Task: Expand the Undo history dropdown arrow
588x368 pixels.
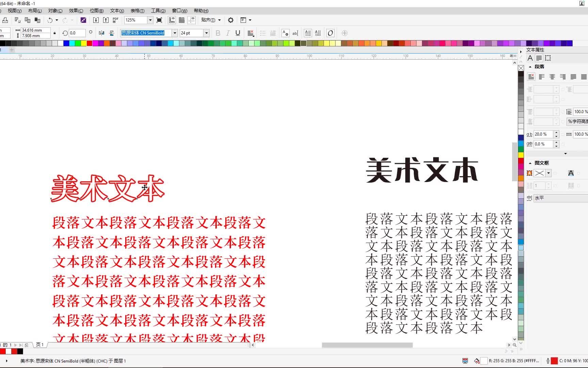Action: coord(57,20)
